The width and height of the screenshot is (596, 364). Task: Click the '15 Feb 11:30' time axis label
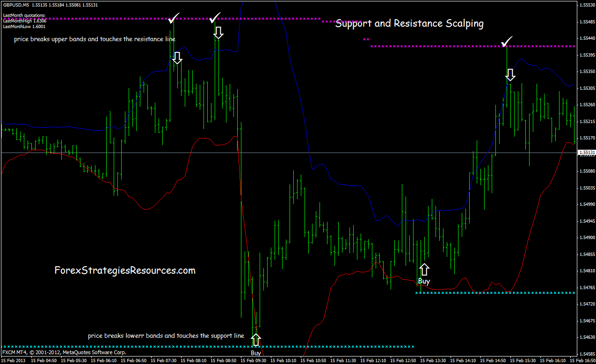tap(343, 361)
